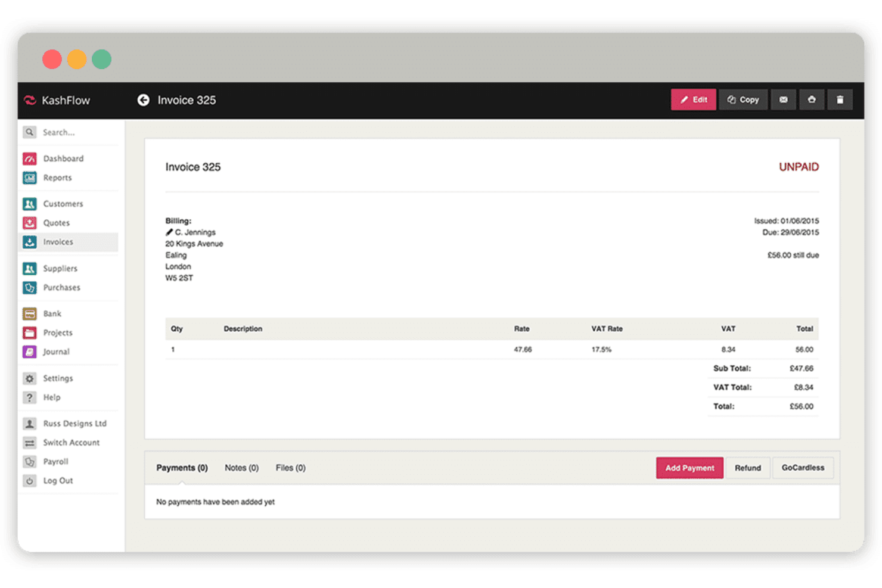
Task: Click the red window close button
Action: [52, 59]
